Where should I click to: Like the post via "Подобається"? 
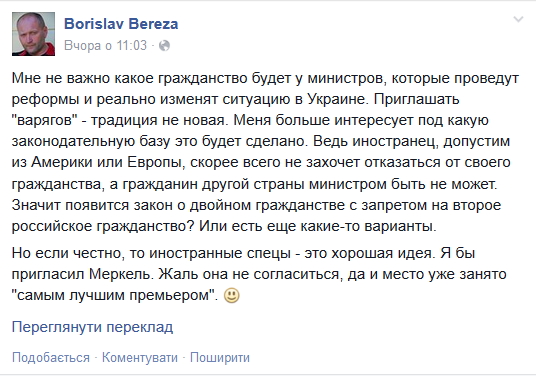(x=51, y=358)
